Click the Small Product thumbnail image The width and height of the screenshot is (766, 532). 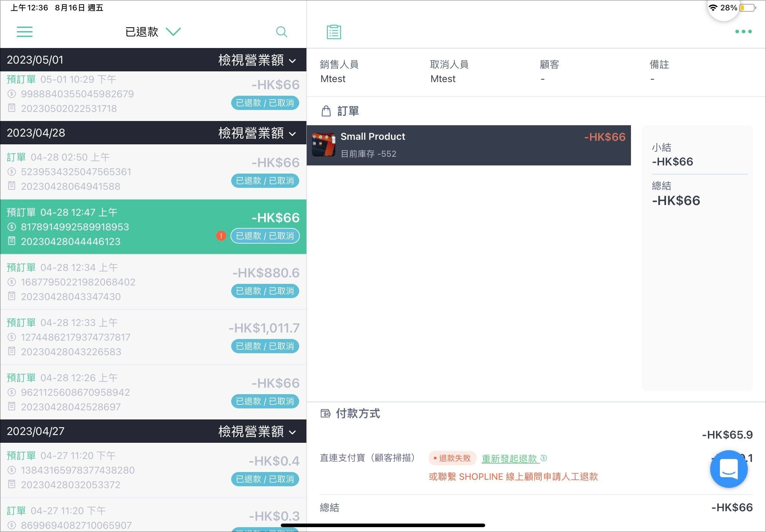324,145
